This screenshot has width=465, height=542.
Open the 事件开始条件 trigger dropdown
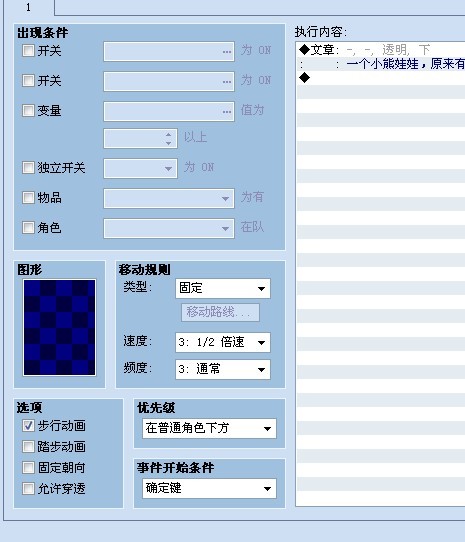pyautogui.click(x=210, y=488)
